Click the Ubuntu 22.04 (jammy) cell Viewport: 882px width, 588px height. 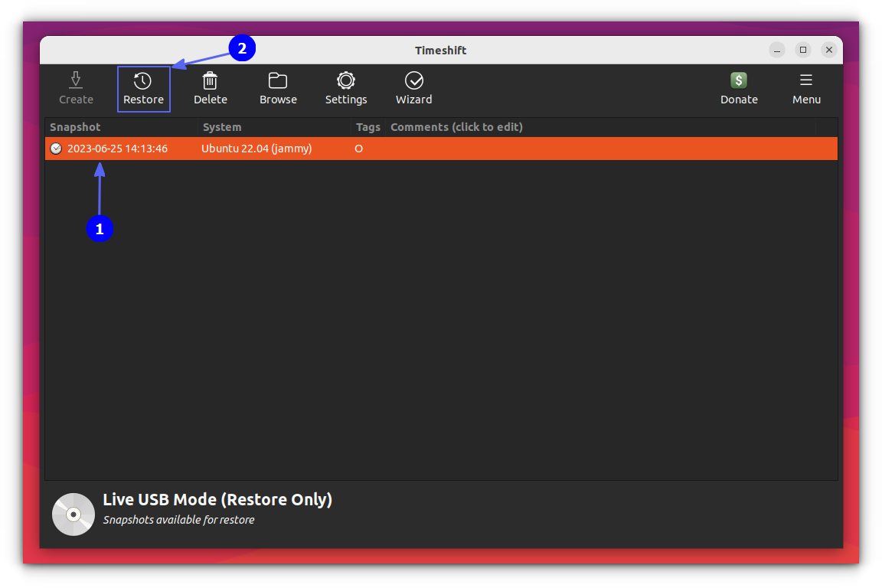click(256, 149)
